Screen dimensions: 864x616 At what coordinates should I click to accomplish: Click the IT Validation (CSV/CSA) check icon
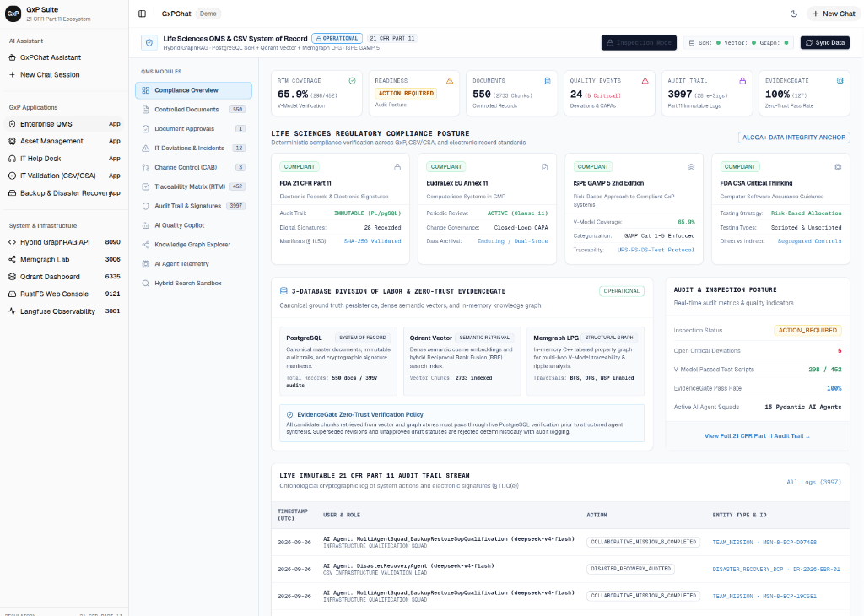point(12,176)
